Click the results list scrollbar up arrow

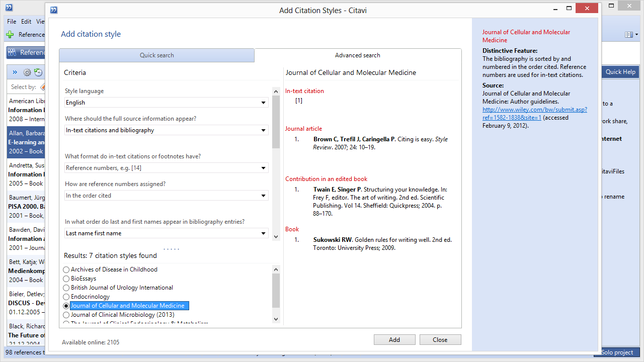click(276, 269)
